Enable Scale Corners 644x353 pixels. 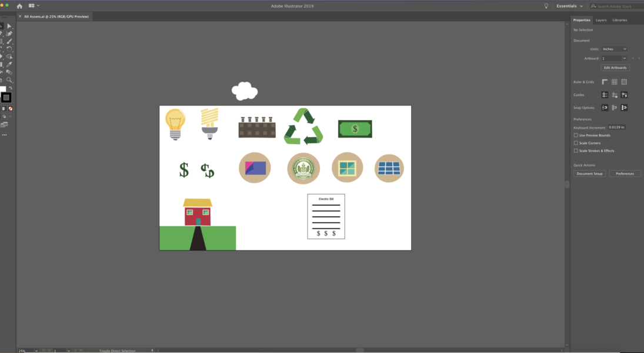[x=575, y=142]
